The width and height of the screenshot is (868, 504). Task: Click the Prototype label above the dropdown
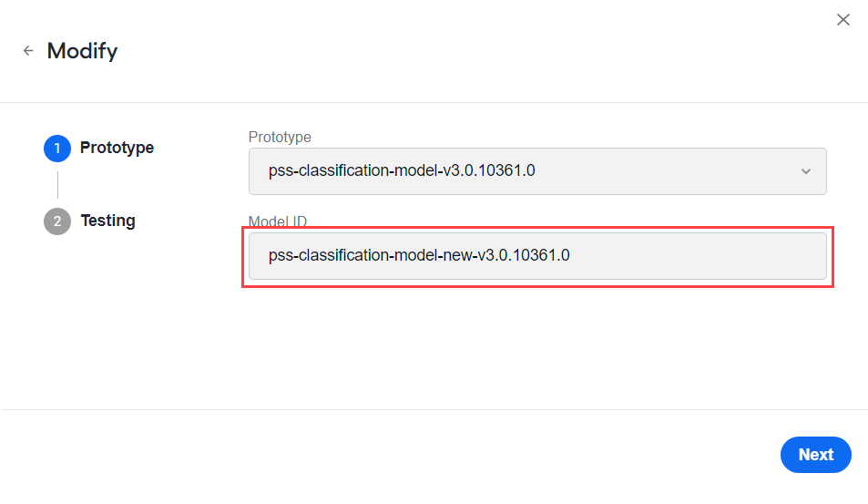(280, 137)
